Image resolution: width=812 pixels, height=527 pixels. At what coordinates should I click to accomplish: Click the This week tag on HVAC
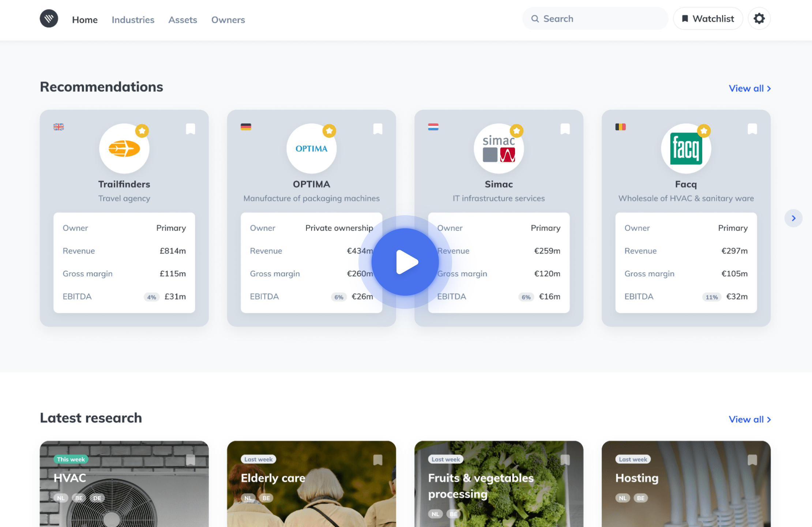click(71, 459)
